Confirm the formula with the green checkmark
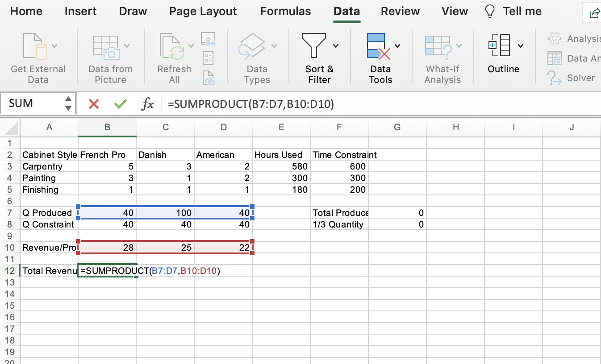 pyautogui.click(x=120, y=104)
